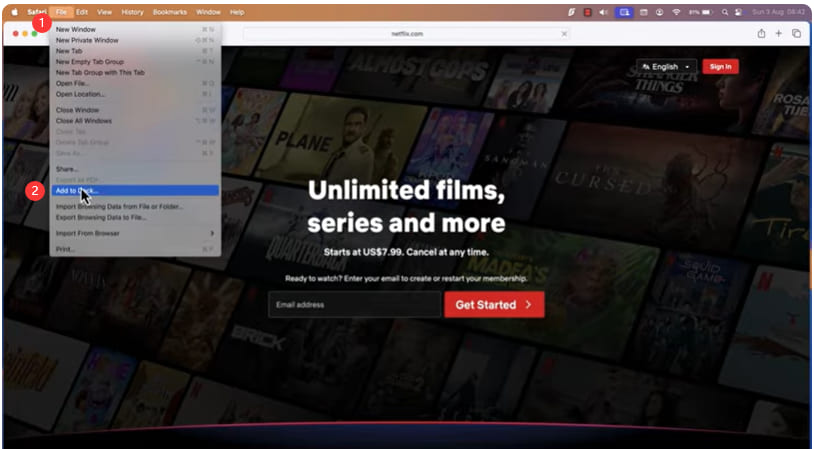Open the Wi-Fi status menu
Viewport: 814px width, 449px height.
point(676,12)
